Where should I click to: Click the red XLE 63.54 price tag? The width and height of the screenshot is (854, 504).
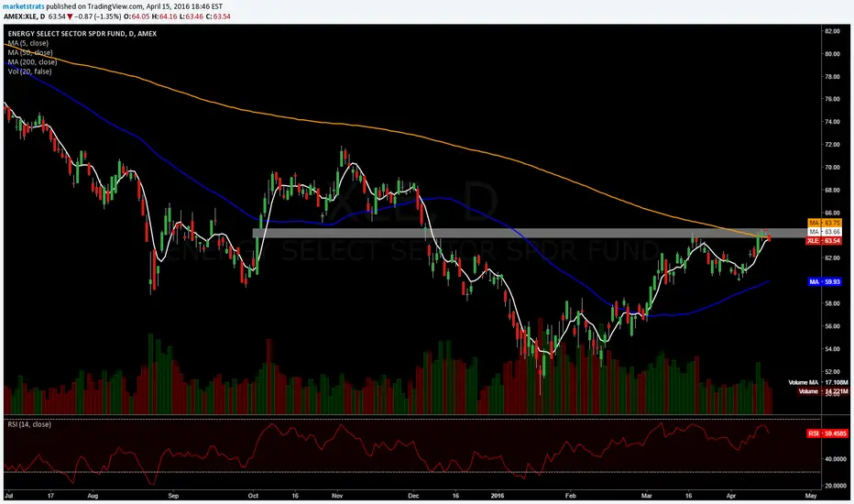[x=824, y=240]
